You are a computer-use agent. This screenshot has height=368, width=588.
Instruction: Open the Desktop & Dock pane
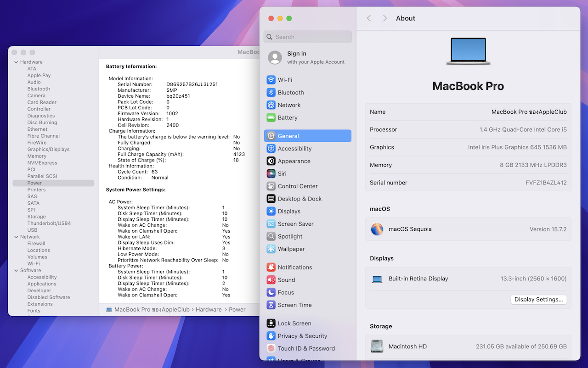(300, 199)
